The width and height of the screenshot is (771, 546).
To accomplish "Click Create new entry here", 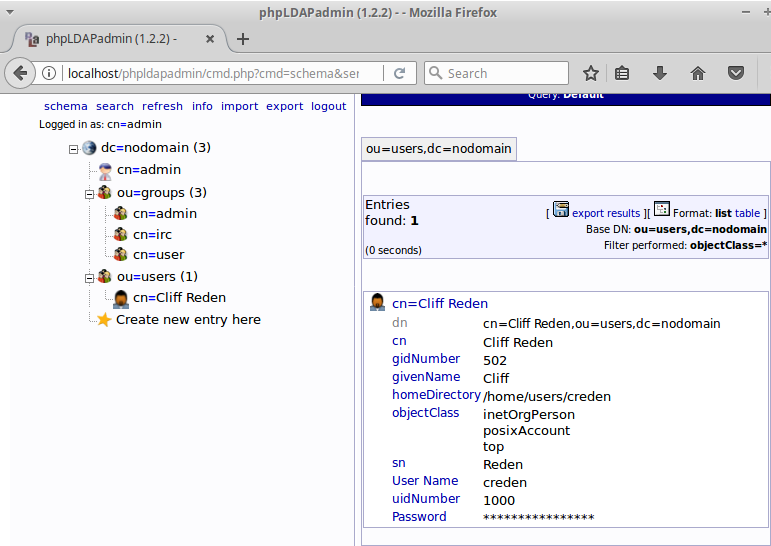I will [x=188, y=320].
